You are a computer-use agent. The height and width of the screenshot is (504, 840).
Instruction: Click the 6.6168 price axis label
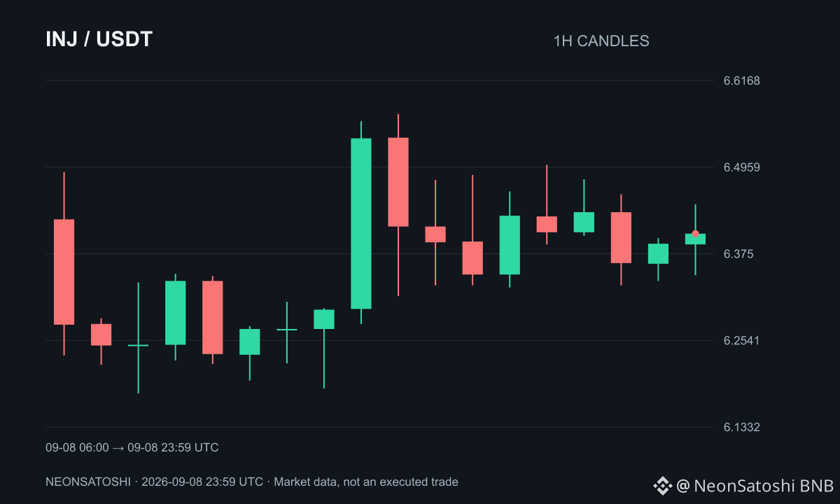[x=741, y=80]
